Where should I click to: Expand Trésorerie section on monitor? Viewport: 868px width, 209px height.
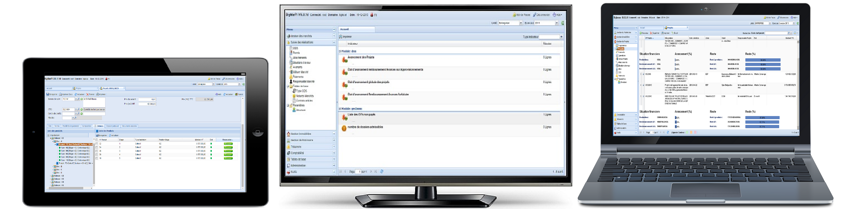point(334,147)
